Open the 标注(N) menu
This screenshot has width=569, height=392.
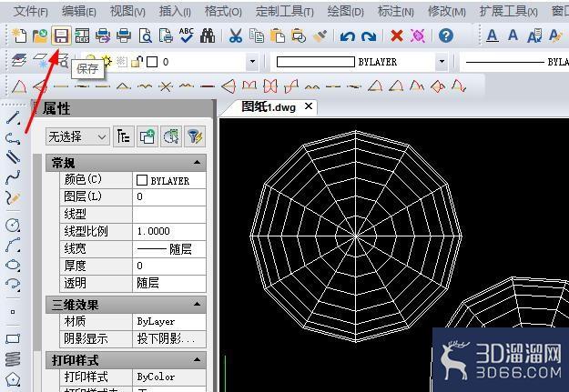395,12
